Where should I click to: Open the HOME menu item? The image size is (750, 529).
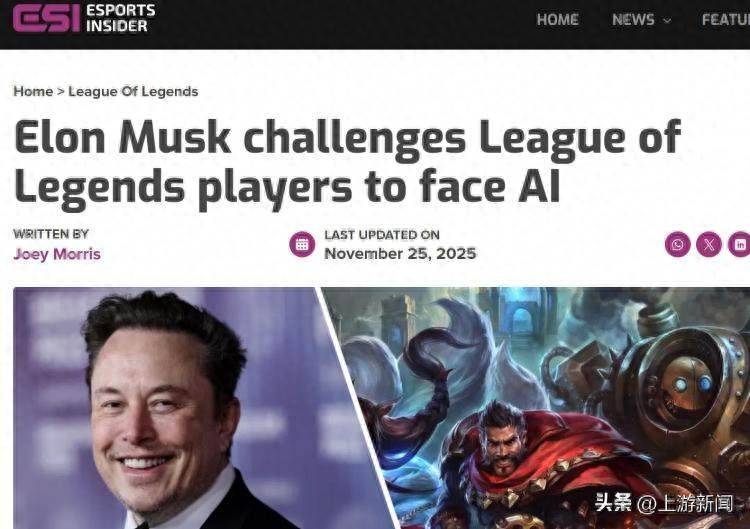point(557,20)
